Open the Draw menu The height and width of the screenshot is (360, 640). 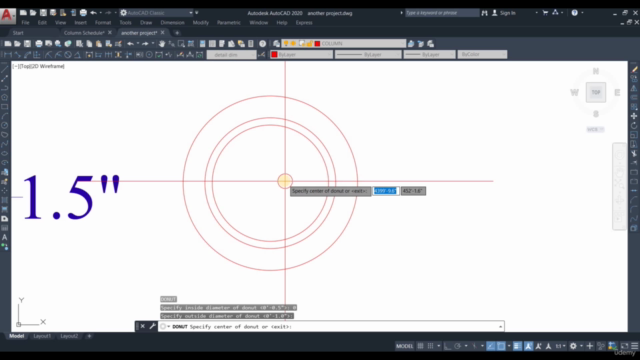[x=146, y=23]
